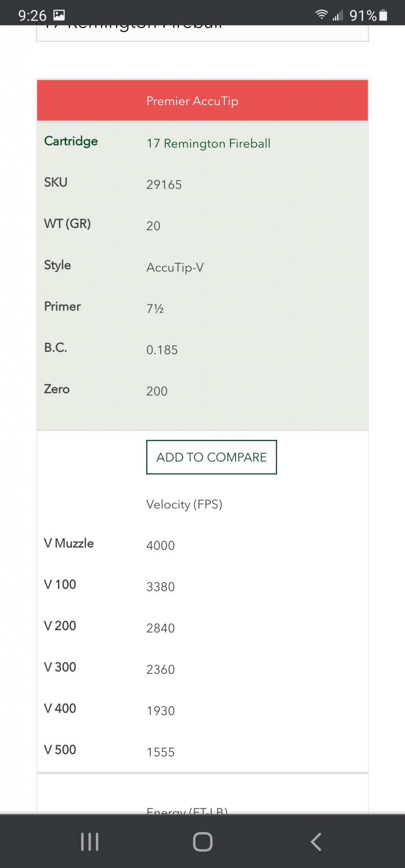Open the 17 Remington Fireball cartridge link
Screen dimensions: 405x868
pyautogui.click(x=208, y=143)
